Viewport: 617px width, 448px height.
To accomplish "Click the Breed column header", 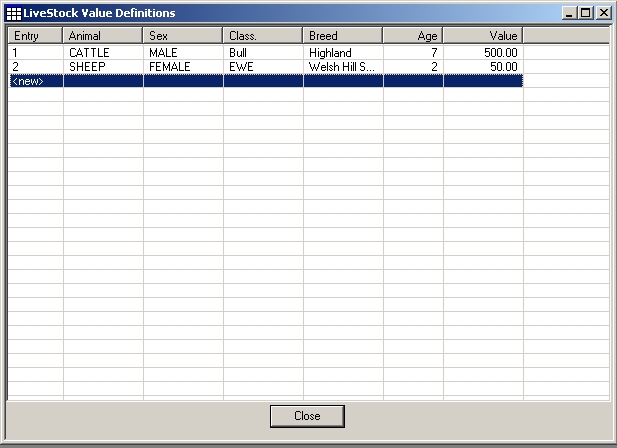I will [343, 36].
